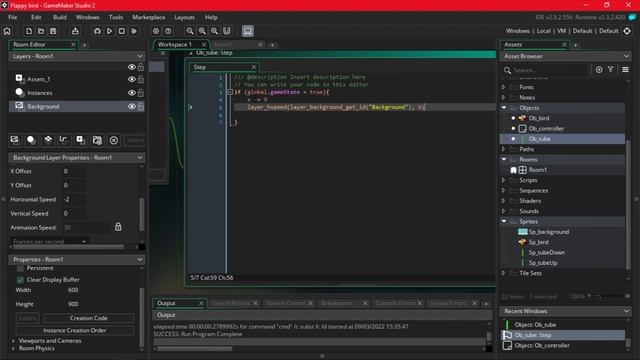The image size is (640, 360).
Task: Toggle Clear Display Buffer checkbox
Action: click(20, 280)
